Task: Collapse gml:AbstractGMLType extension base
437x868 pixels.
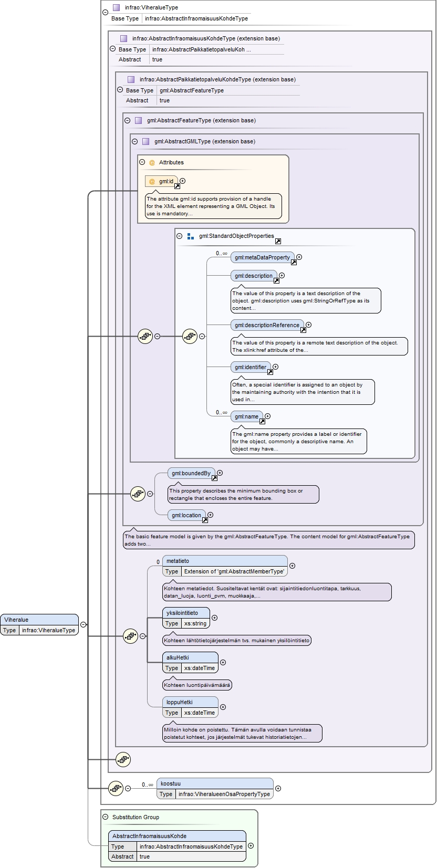Action: pos(134,141)
